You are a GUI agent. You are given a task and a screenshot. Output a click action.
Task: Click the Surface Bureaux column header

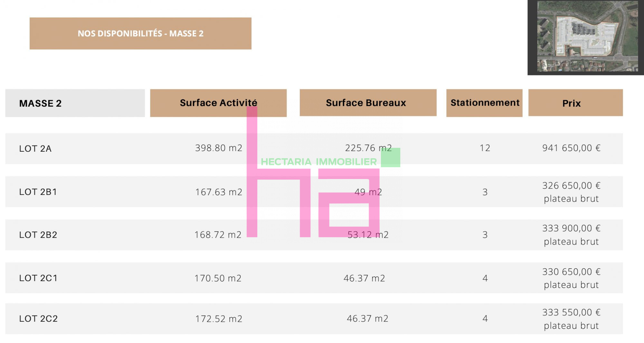368,103
